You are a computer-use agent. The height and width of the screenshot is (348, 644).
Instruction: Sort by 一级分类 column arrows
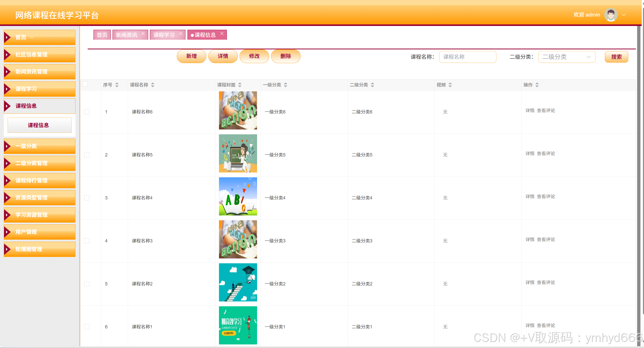pos(286,85)
